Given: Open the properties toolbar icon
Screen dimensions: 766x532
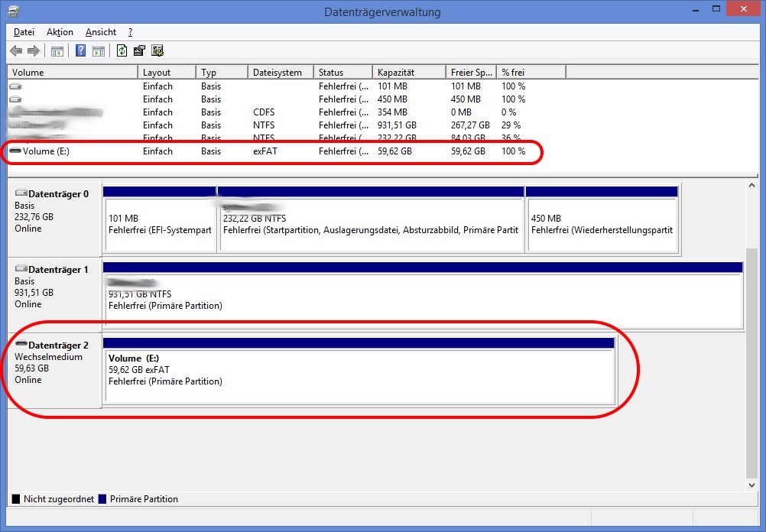Looking at the screenshot, I should coord(139,51).
